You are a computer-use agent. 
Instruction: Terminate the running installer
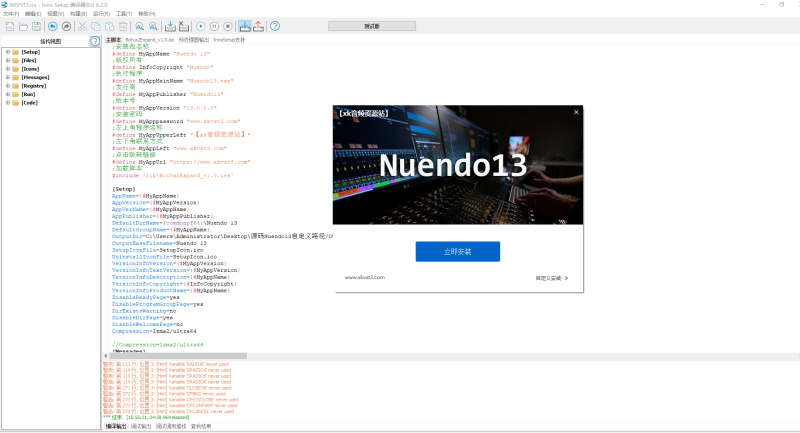[x=228, y=27]
